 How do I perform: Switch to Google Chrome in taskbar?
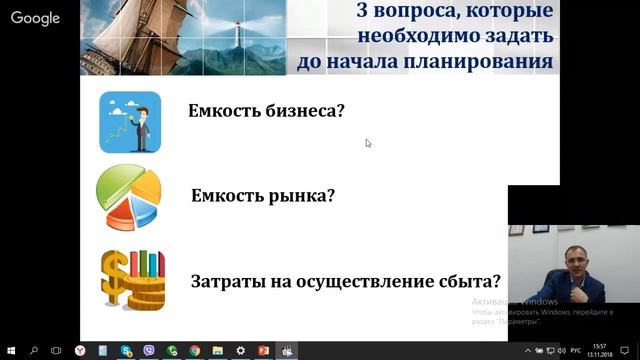click(195, 351)
